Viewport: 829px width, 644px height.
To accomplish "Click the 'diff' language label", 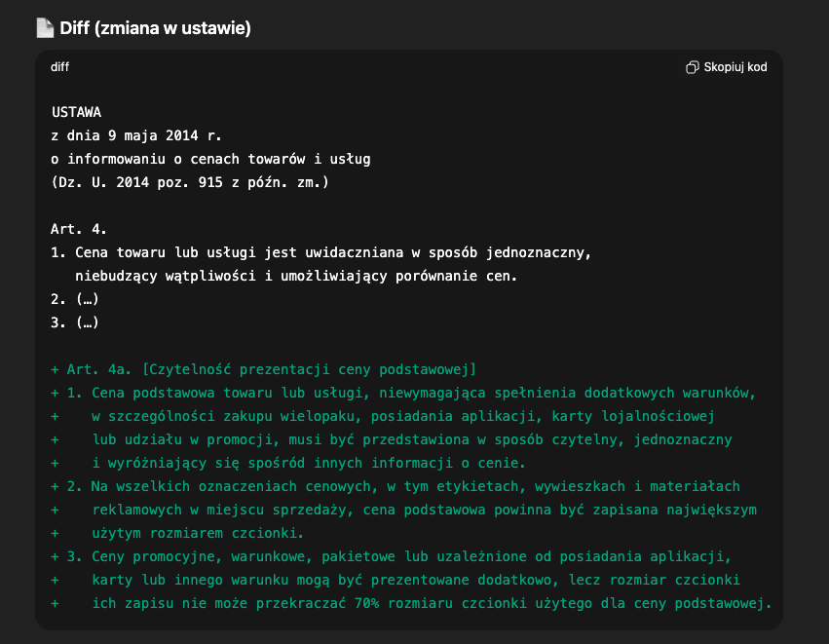I will [59, 67].
